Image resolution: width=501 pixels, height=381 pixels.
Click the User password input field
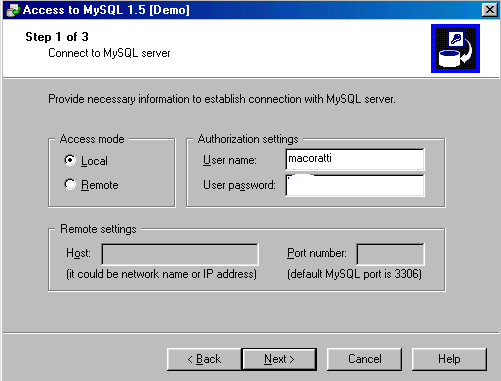coord(355,185)
